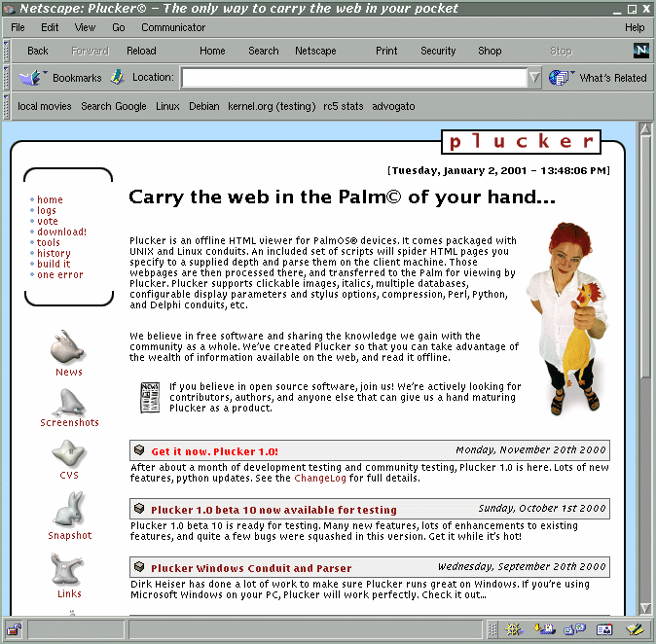This screenshot has width=656, height=644.
Task: Open the File menu
Action: point(18,27)
